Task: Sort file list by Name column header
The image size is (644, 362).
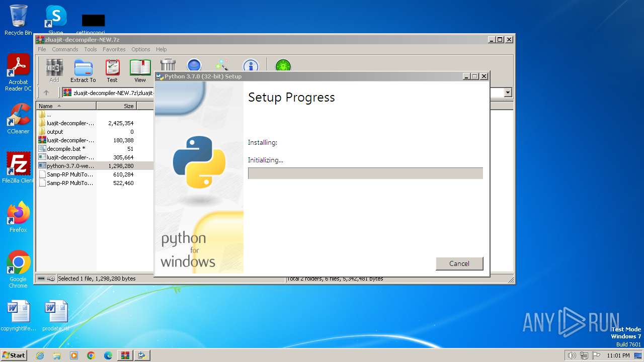Action: click(x=66, y=106)
